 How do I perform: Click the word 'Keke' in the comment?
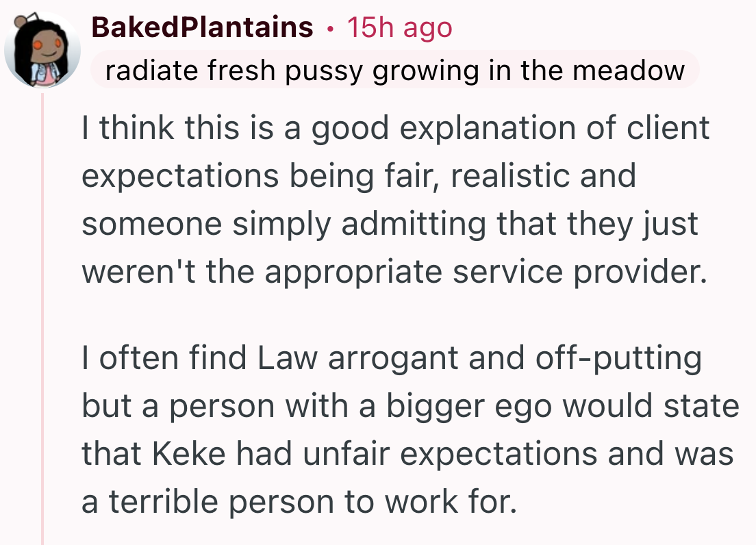(189, 453)
